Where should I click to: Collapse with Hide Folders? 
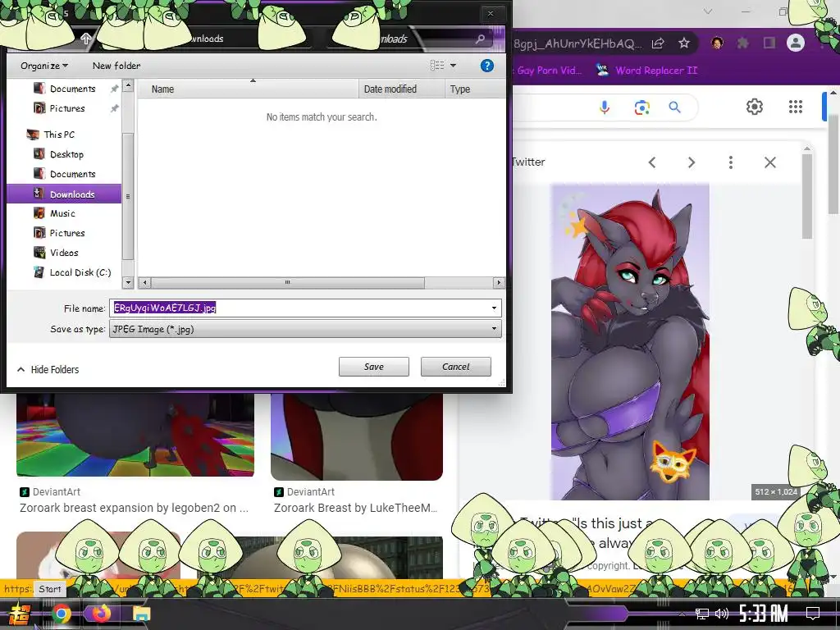click(48, 370)
